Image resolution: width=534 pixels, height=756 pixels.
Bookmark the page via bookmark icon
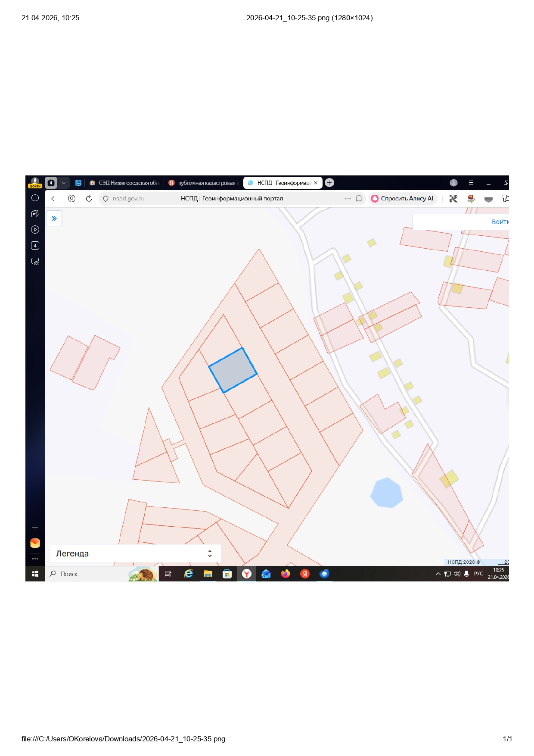click(359, 199)
